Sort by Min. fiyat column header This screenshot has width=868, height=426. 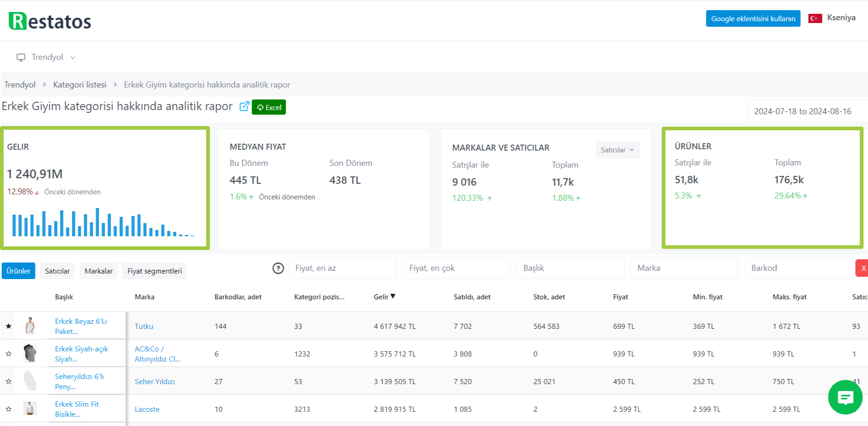708,297
